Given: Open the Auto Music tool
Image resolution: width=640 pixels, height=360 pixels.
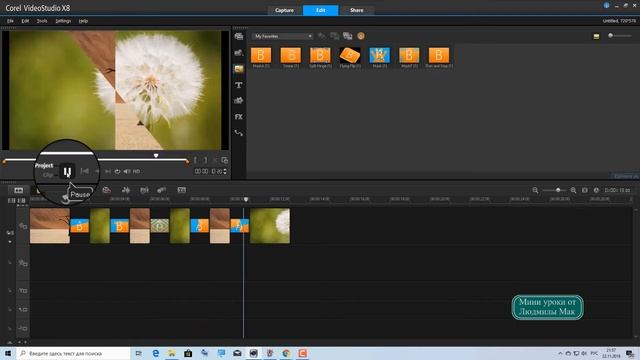Looking at the screenshot, I should click(144, 190).
